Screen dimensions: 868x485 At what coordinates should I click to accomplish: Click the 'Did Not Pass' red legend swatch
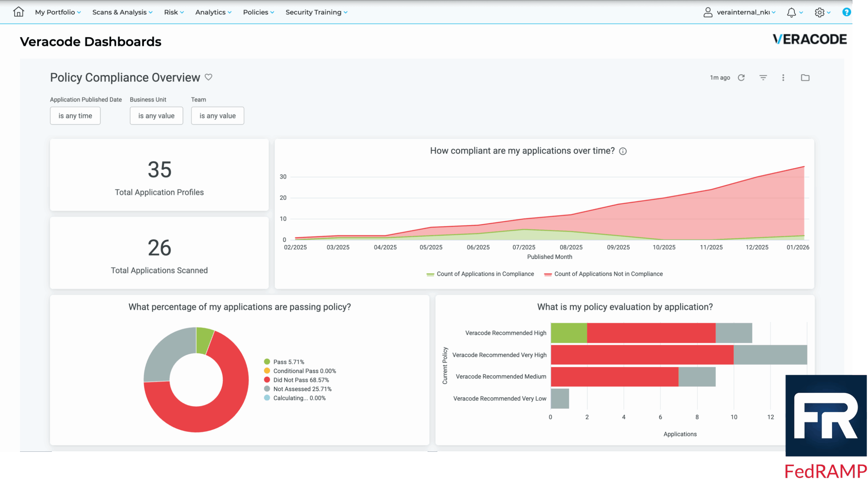(x=267, y=380)
